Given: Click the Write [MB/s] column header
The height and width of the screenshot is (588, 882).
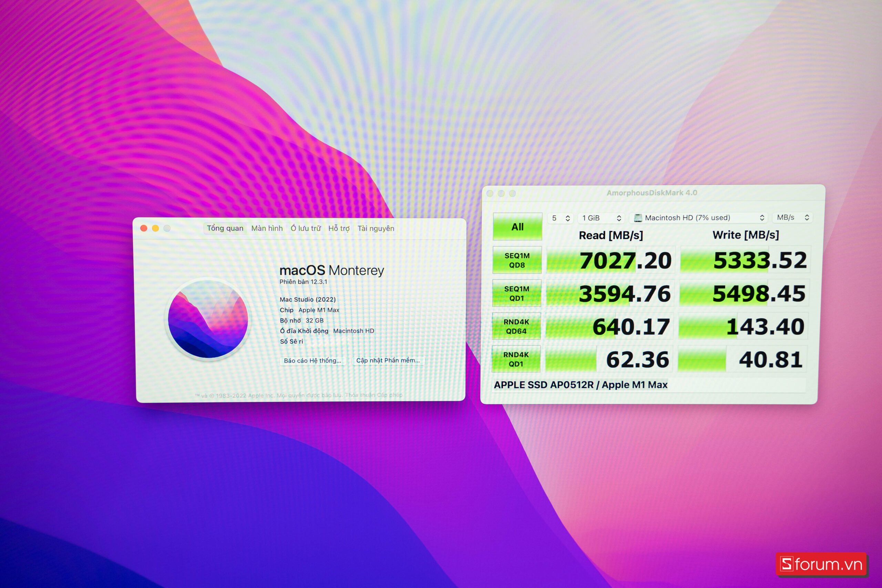Looking at the screenshot, I should point(746,235).
